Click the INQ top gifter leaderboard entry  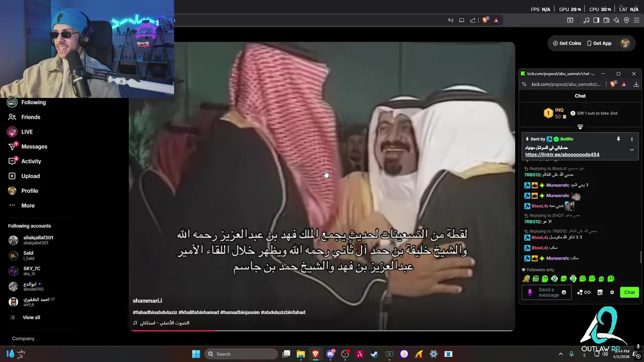(x=555, y=113)
